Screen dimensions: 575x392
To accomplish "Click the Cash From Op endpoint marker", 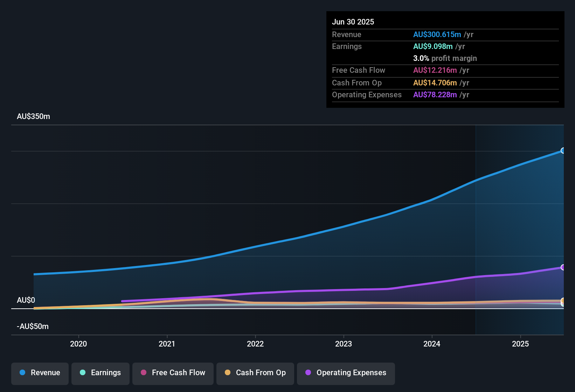I will (563, 301).
